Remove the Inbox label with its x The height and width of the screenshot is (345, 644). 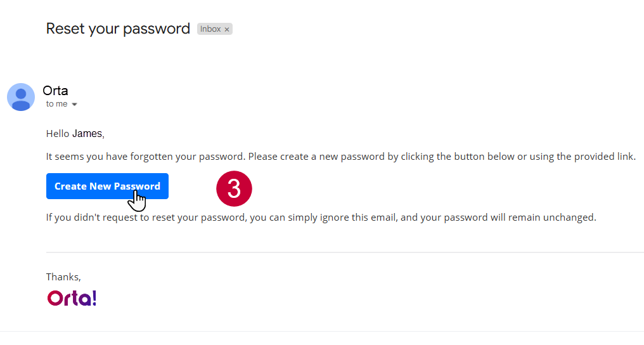tap(227, 29)
